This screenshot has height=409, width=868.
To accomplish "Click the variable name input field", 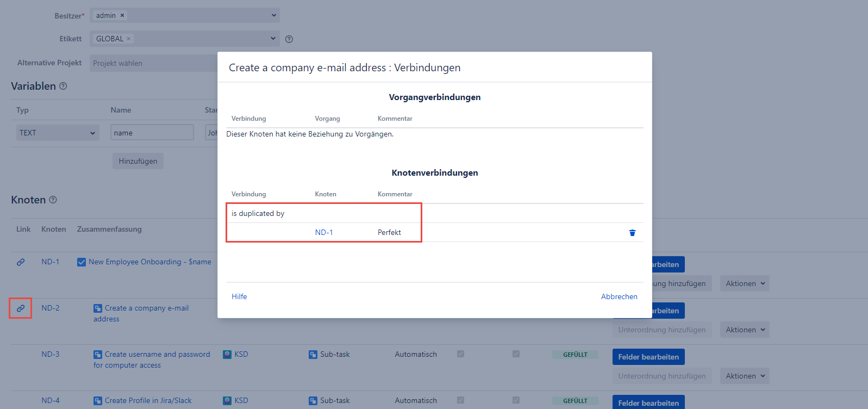I will [x=152, y=133].
